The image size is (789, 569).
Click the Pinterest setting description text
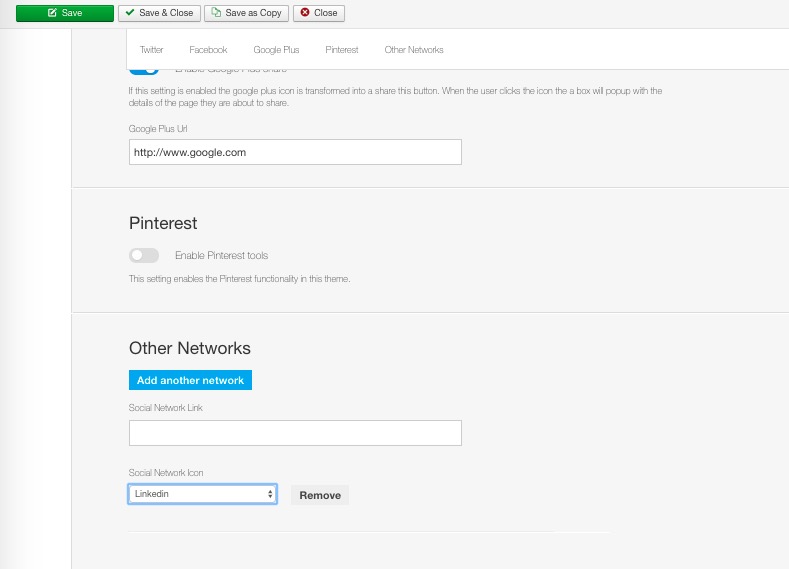[x=240, y=279]
